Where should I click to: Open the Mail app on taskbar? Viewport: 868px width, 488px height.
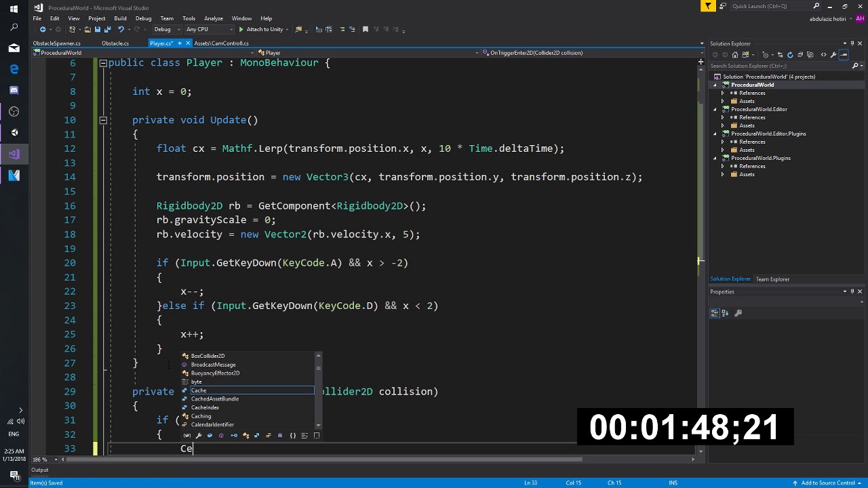click(x=14, y=48)
